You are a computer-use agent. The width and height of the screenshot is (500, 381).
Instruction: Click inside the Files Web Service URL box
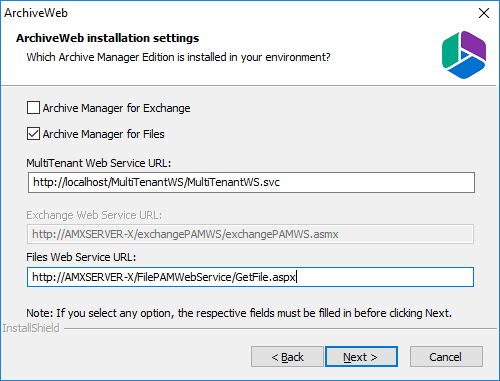(250, 277)
